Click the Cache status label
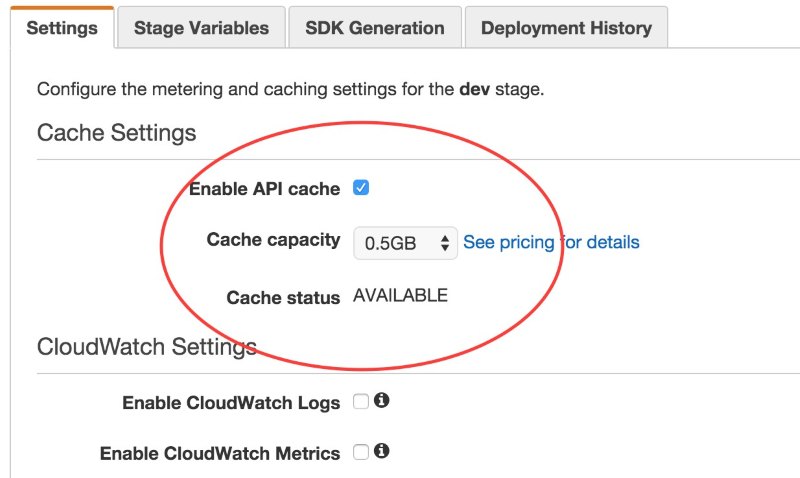 pos(283,297)
